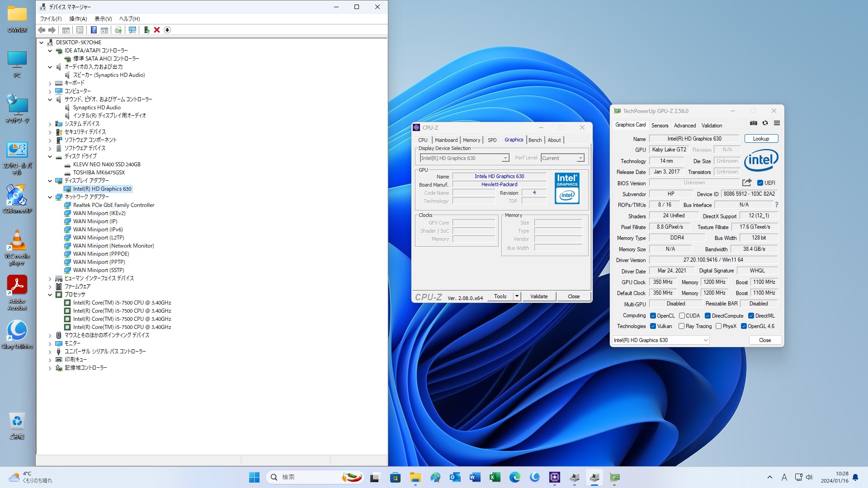Select the TOSHIBA MK6475GSX disk entry
The height and width of the screenshot is (488, 868).
99,173
